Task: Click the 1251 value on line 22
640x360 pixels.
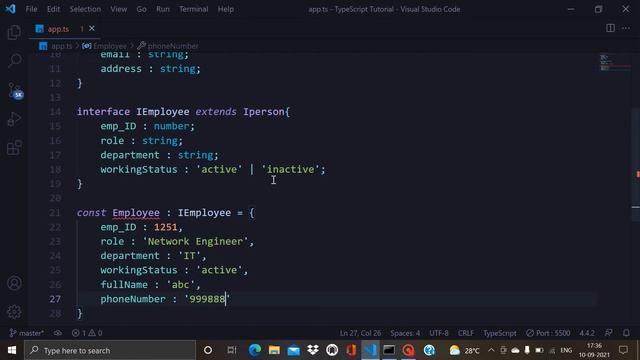Action: coord(165,227)
